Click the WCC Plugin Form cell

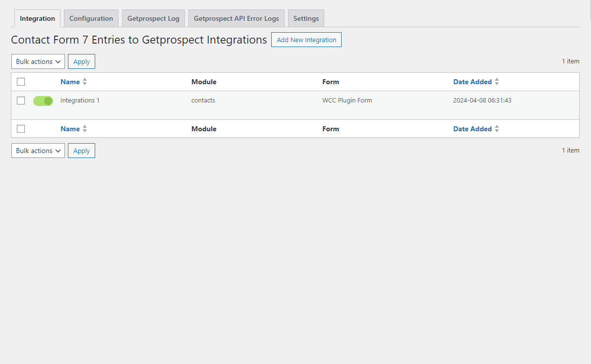point(347,101)
